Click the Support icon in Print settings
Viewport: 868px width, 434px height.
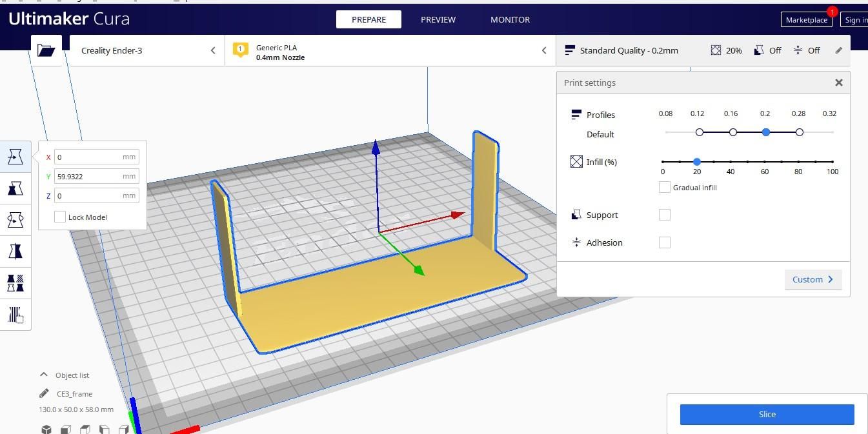click(x=576, y=215)
